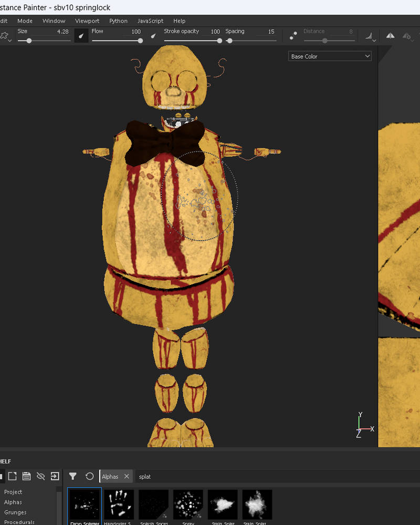Open the symmetry options dropdown at toolbar right

408,36
